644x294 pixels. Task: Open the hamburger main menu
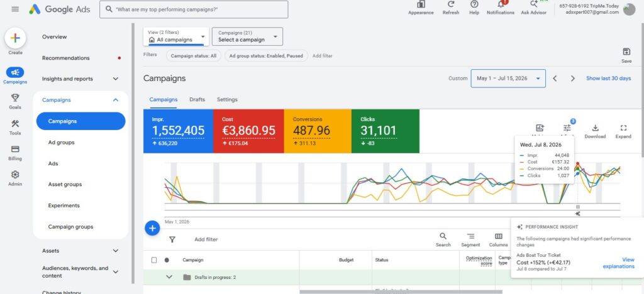click(x=15, y=9)
